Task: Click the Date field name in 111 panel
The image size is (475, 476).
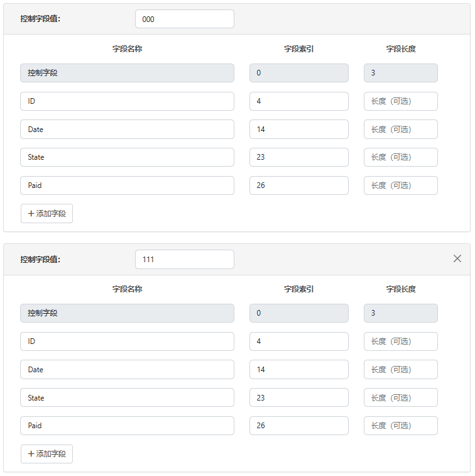Action: point(127,370)
